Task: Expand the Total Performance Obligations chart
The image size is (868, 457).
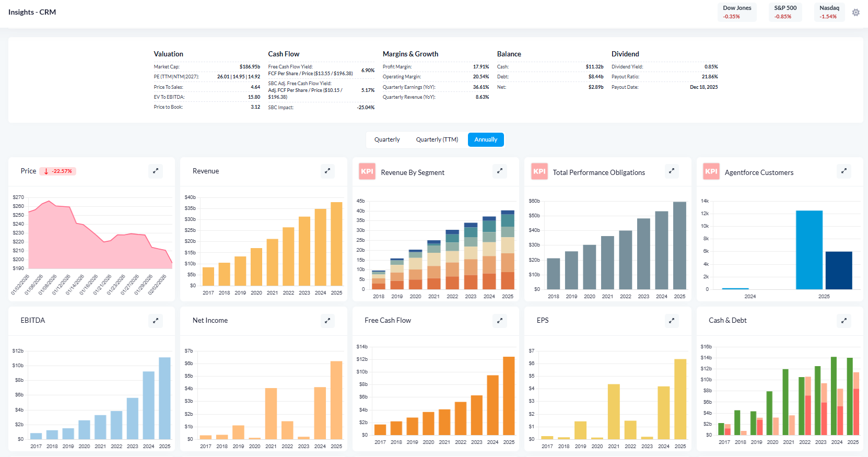Action: 672,171
